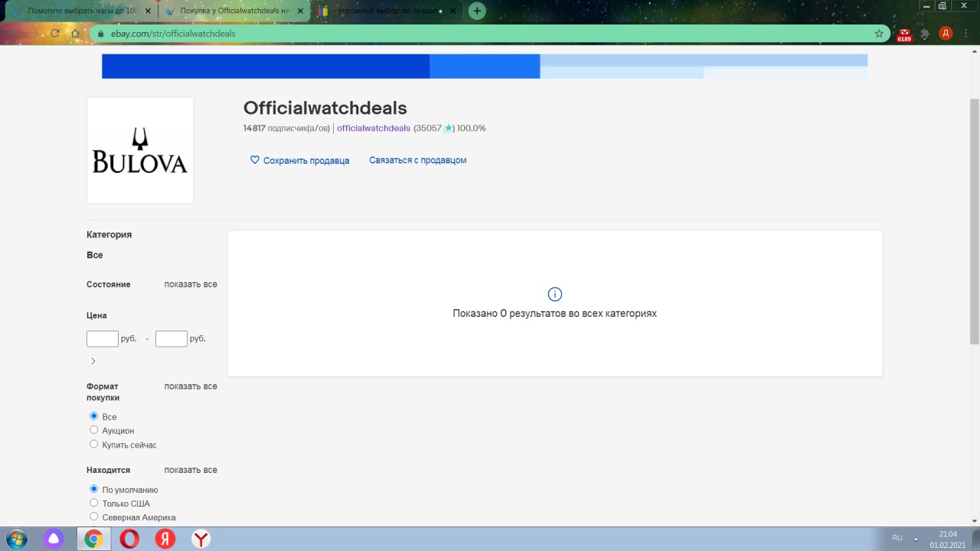Image resolution: width=980 pixels, height=551 pixels.
Task: Go to the browser home page icon
Action: coord(75,34)
